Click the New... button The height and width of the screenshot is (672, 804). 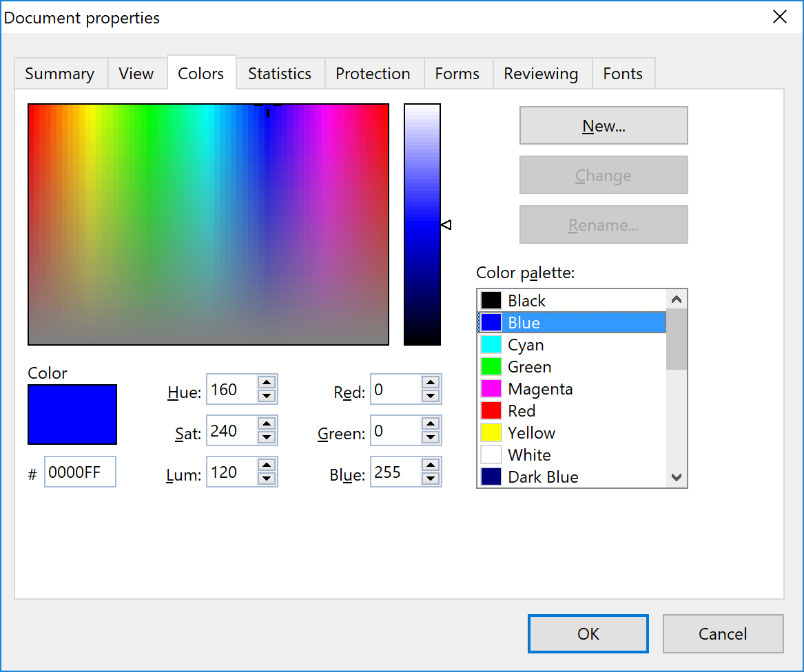point(604,126)
